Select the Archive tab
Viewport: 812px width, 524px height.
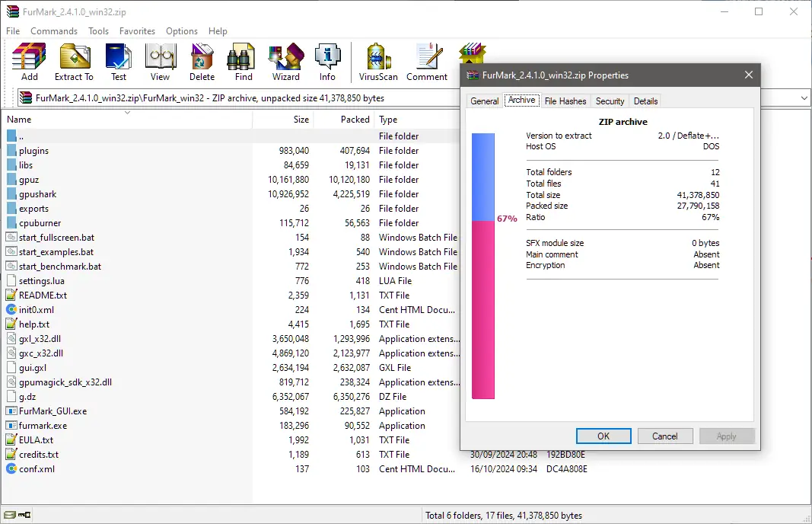click(521, 100)
